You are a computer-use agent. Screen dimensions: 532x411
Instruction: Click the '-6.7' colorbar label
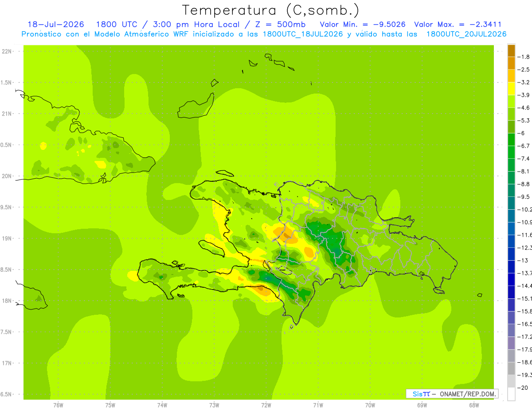click(x=524, y=146)
